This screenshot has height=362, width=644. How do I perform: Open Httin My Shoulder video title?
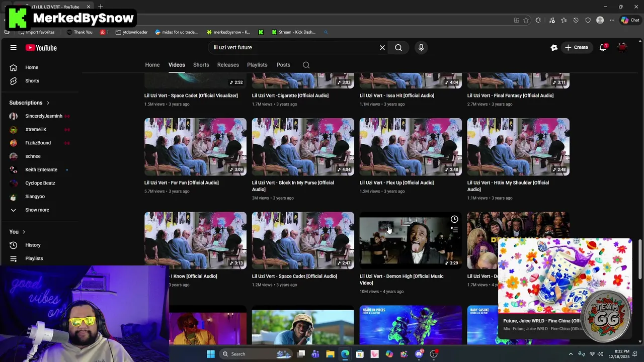(x=508, y=186)
